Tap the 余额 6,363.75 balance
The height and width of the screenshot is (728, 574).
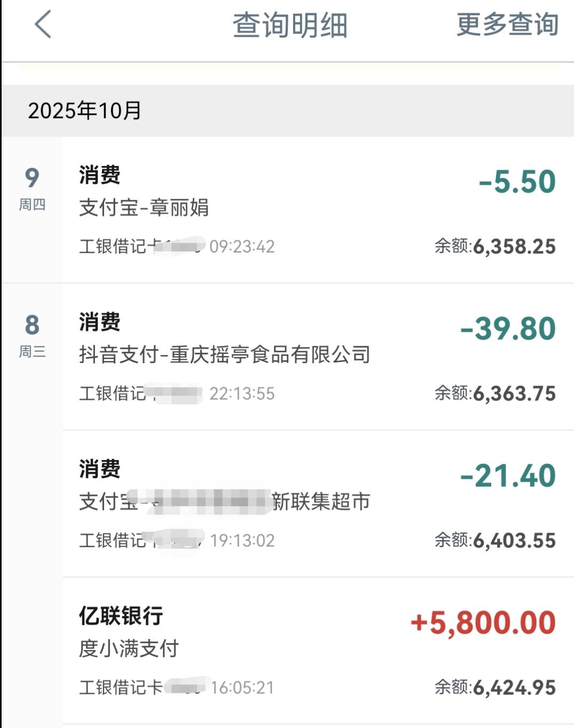pyautogui.click(x=495, y=394)
